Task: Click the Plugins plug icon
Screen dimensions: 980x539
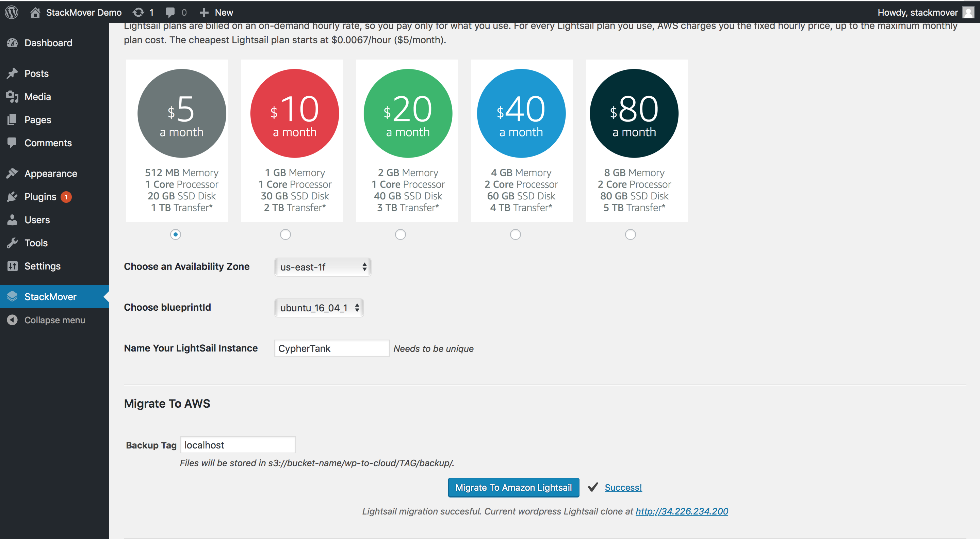Action: tap(12, 197)
